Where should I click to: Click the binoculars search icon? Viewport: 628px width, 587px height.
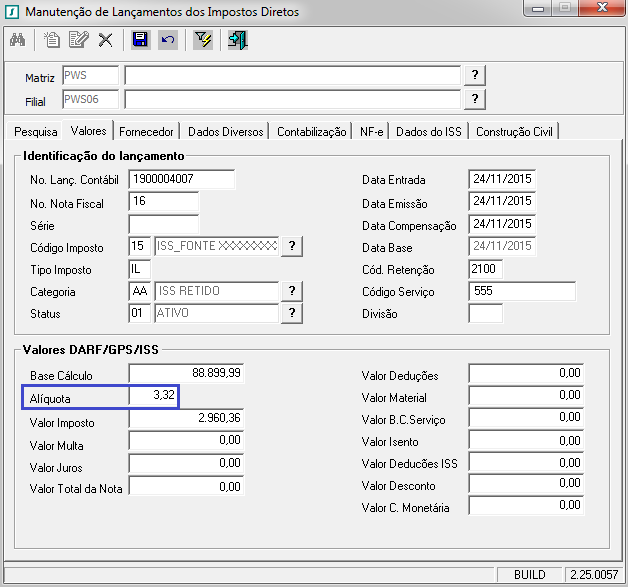[x=17, y=40]
